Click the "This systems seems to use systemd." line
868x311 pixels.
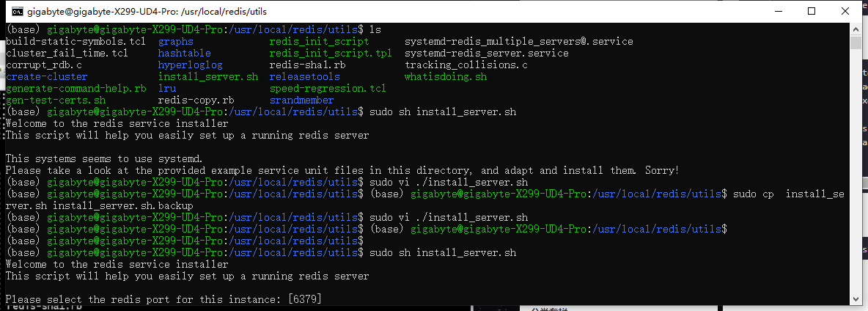104,159
